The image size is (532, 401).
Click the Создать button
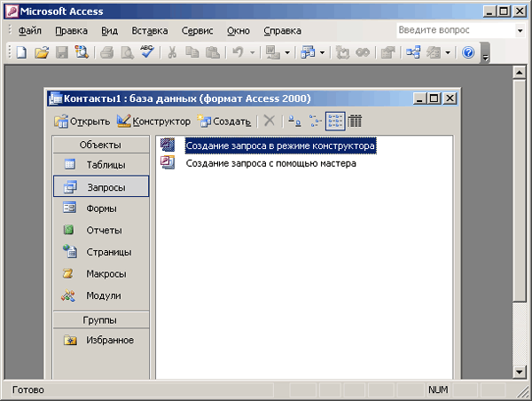[x=224, y=122]
